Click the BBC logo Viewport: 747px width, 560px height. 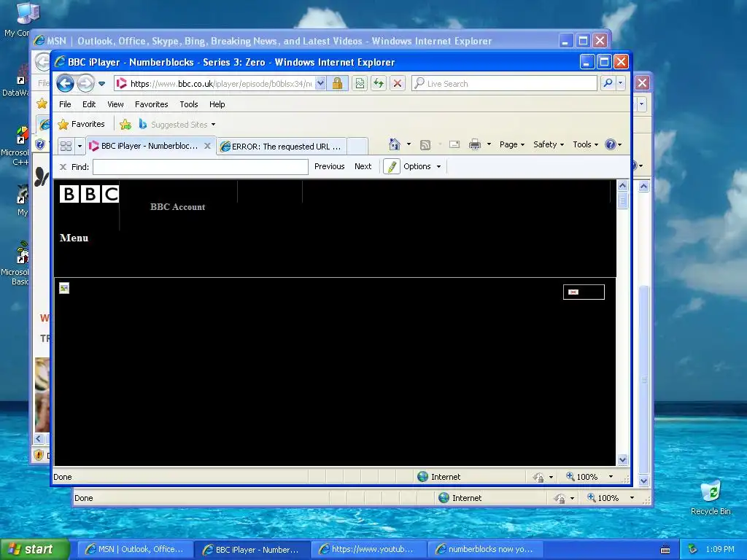pyautogui.click(x=89, y=194)
